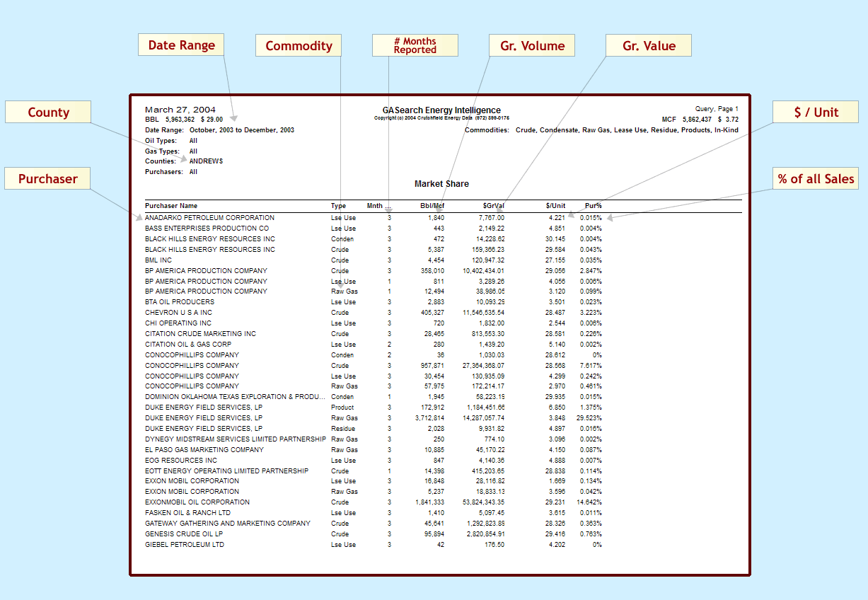Viewport: 868px width, 600px height.
Task: Click the # Months Reported callout
Action: coord(415,46)
